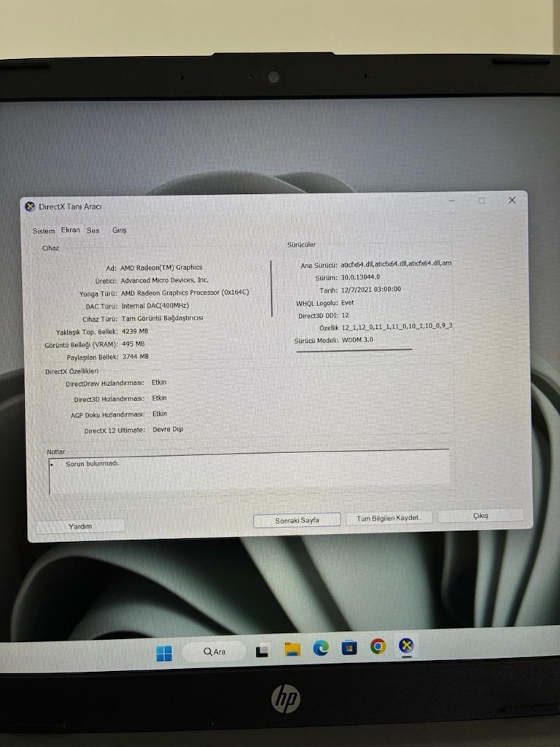Click 'Etkin' beside Direct3D Hızlandırması

160,398
